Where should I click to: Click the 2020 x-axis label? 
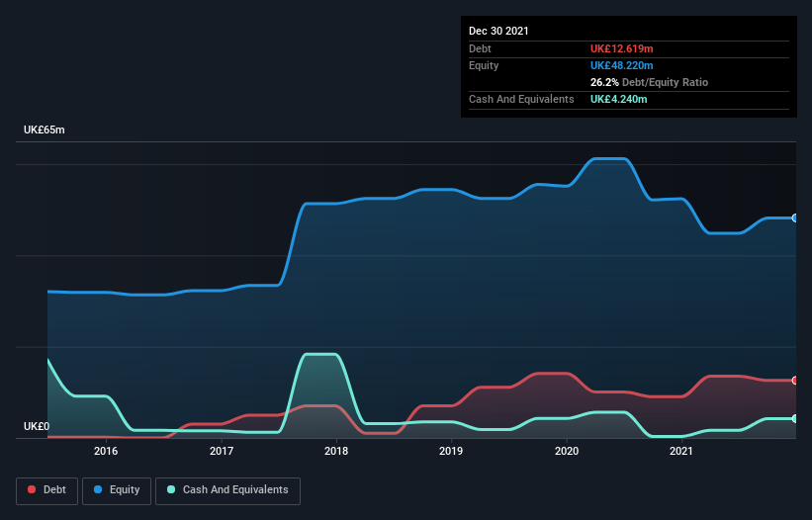point(567,451)
